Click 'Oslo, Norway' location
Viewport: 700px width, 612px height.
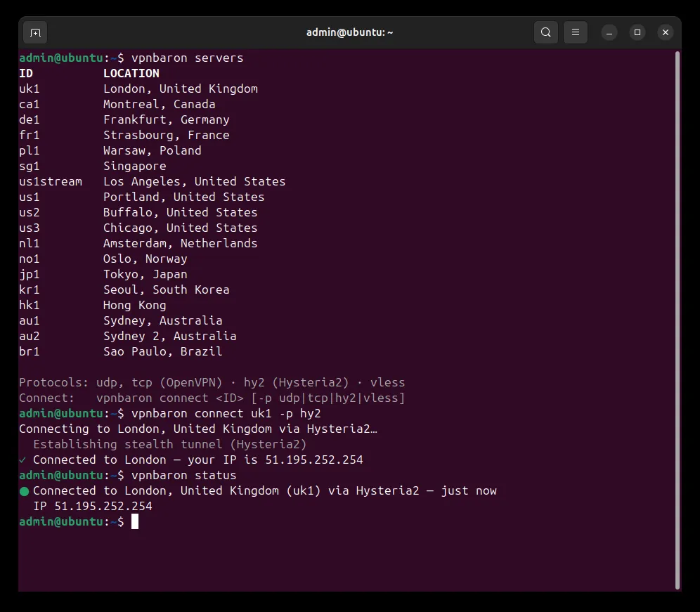145,259
